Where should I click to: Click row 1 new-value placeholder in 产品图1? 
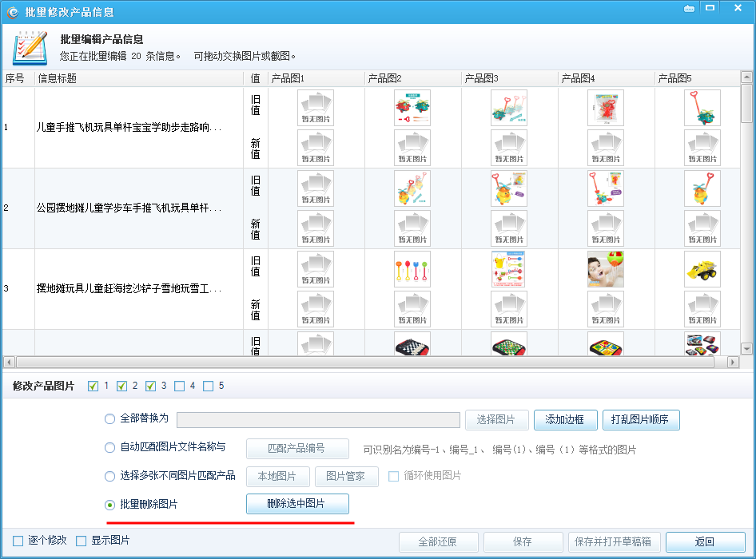point(316,148)
